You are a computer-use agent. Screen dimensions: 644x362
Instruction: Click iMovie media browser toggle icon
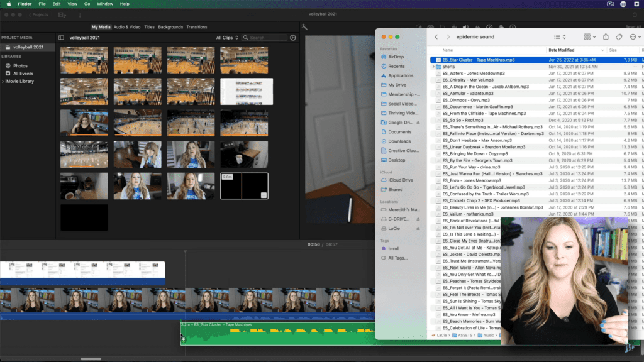(62, 15)
